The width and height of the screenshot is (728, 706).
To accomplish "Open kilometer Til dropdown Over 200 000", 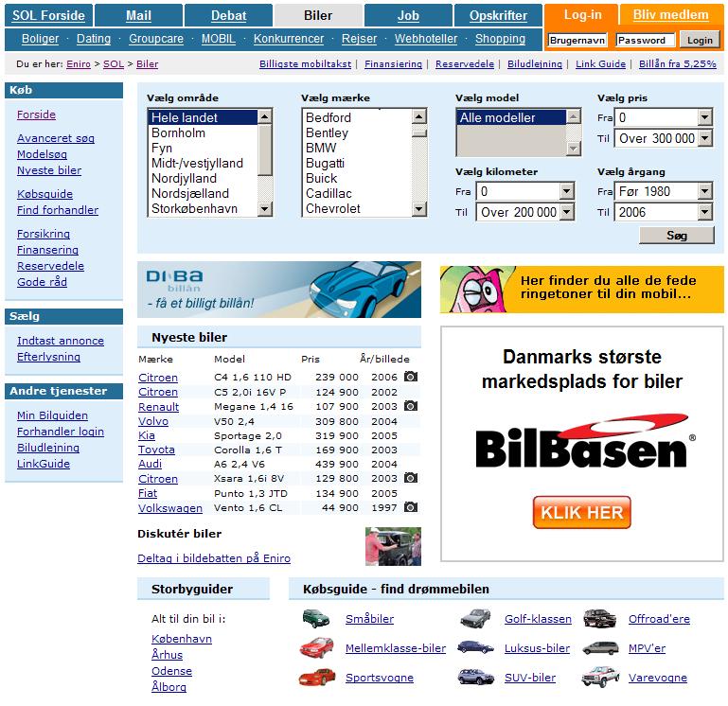I will coord(525,212).
